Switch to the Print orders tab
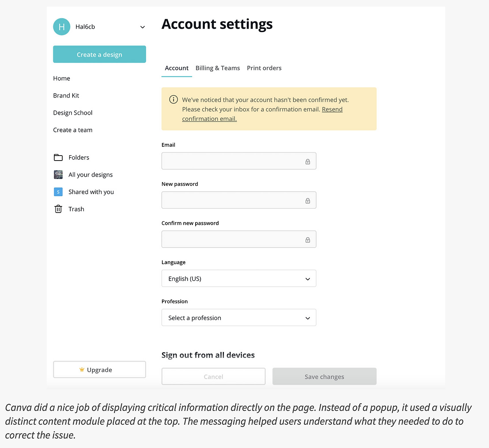Viewport: 489px width, 448px height. [x=264, y=68]
